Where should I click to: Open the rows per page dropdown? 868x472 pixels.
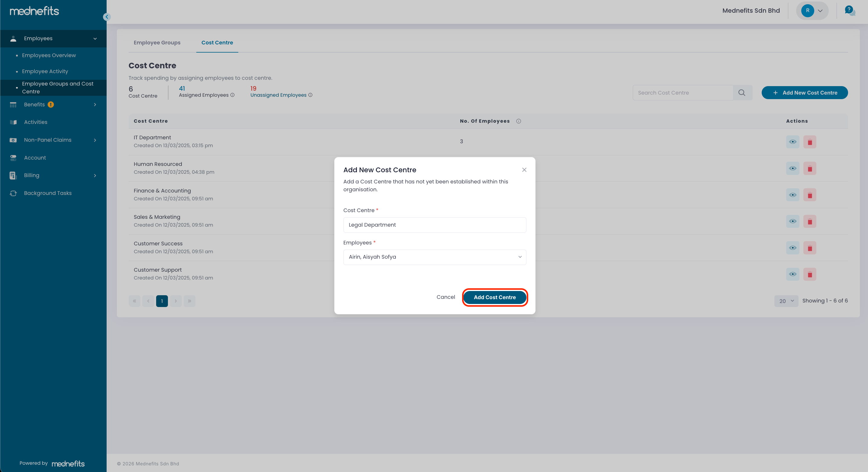click(786, 301)
